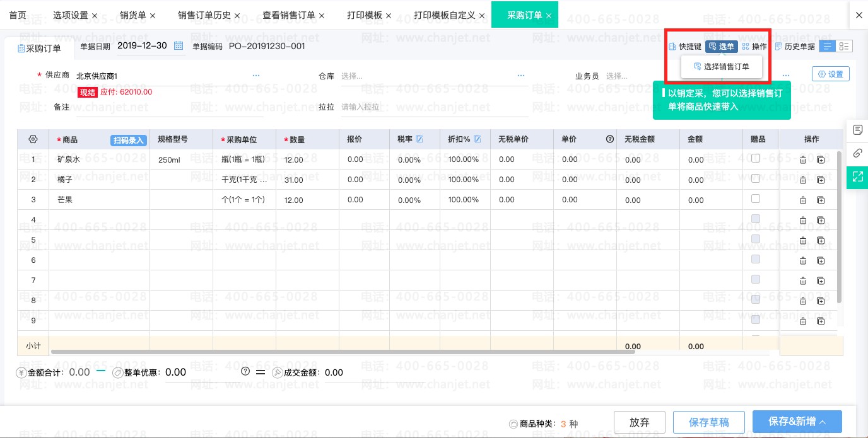Click the edit icon next to 税率
Image resolution: width=868 pixels, height=438 pixels.
(419, 139)
